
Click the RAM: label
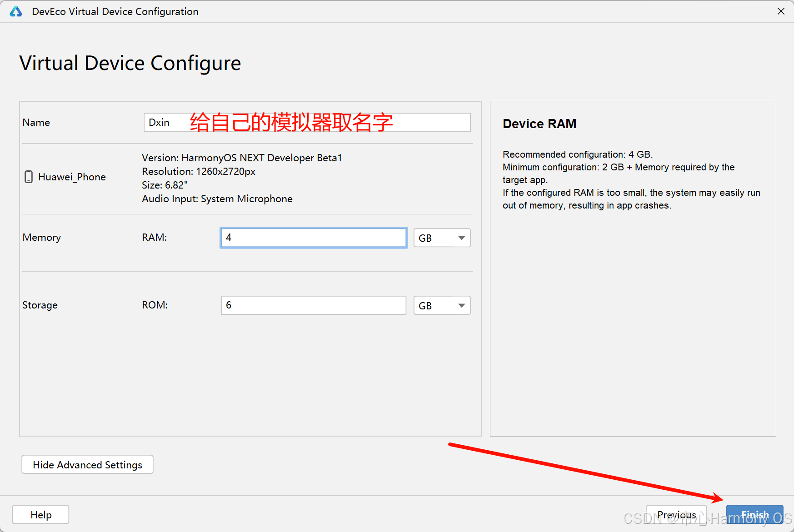155,238
